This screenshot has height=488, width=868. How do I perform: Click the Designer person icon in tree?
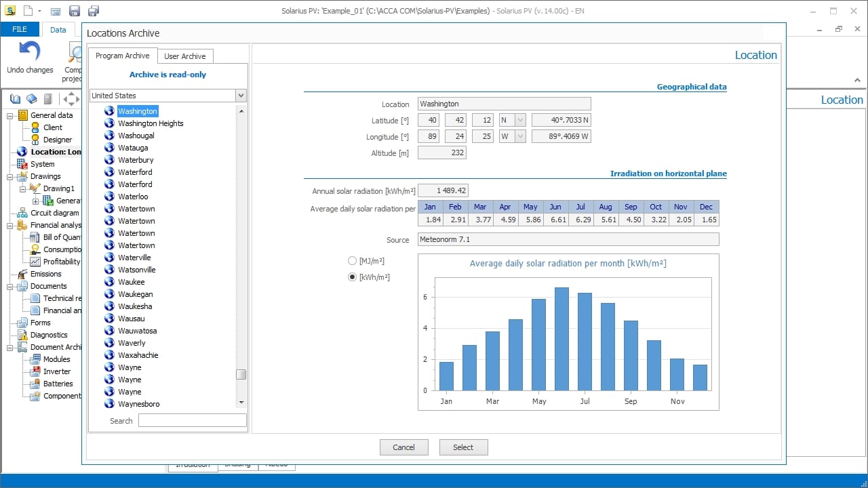(x=35, y=140)
